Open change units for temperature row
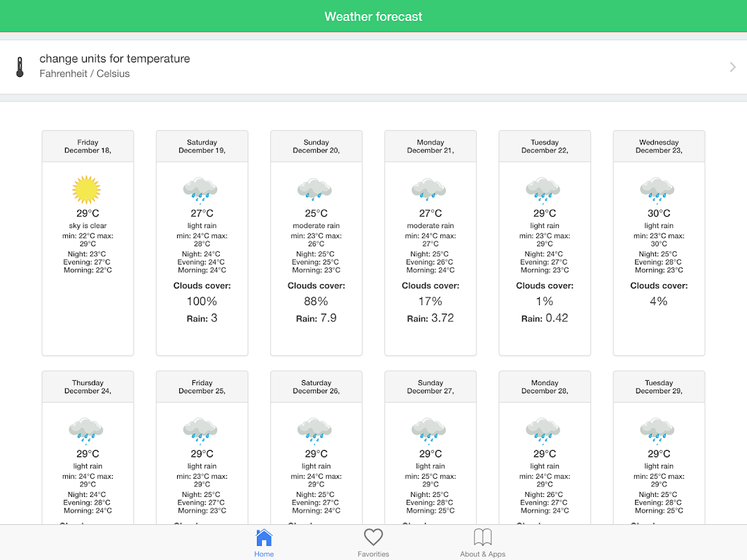 pos(374,67)
